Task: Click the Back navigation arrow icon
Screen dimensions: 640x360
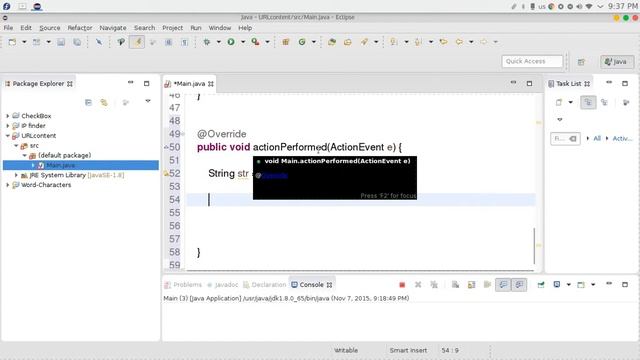Action: pos(459,42)
